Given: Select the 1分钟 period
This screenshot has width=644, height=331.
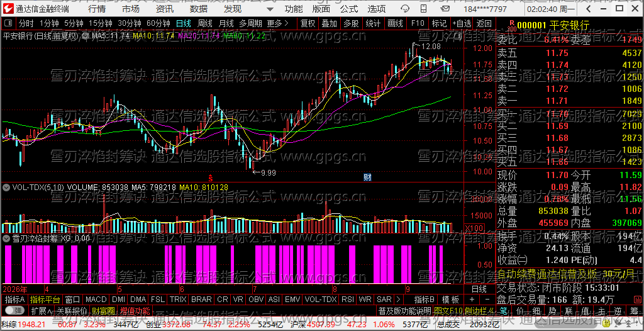Looking at the screenshot, I should 49,23.
